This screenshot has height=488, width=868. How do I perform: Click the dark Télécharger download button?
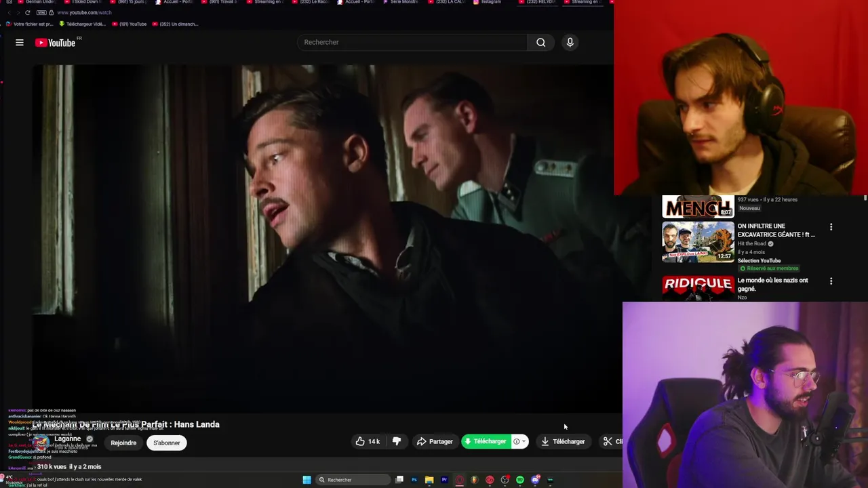click(563, 441)
